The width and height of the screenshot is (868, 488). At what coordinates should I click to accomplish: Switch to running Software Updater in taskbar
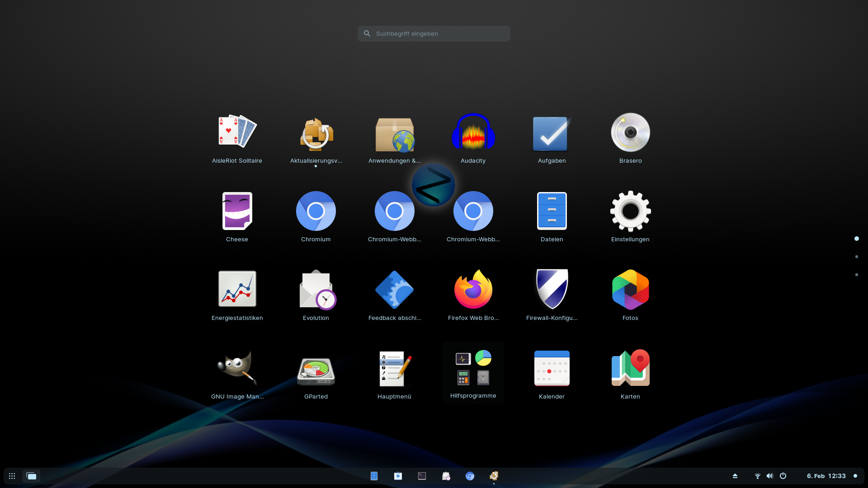click(x=494, y=476)
